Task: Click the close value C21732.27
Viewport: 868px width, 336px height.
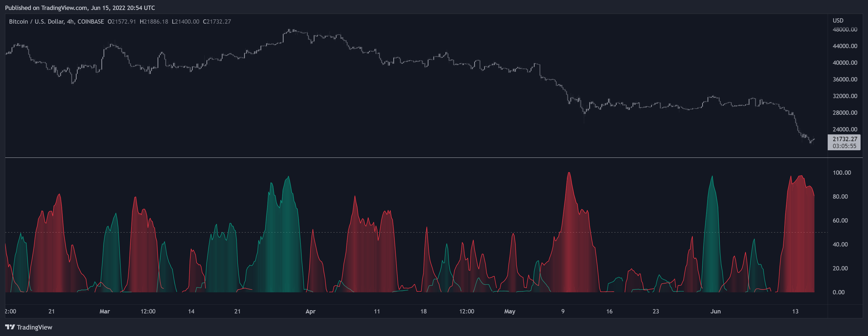Action: (x=217, y=22)
